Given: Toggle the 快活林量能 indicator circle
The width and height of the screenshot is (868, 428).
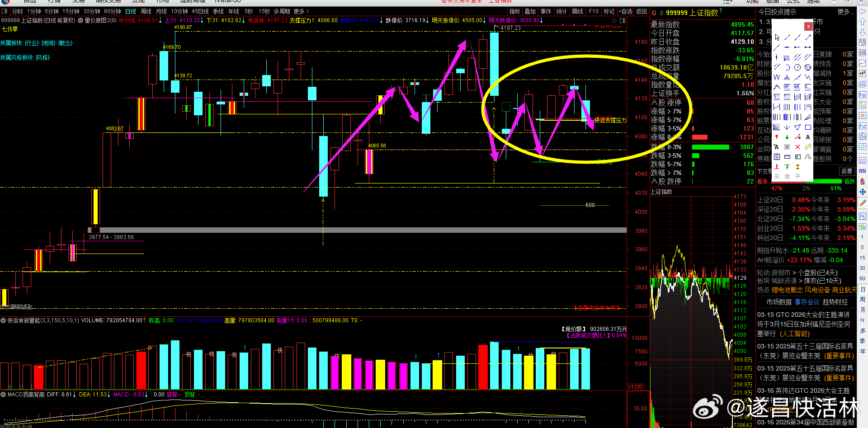Looking at the screenshot, I should click(3, 320).
